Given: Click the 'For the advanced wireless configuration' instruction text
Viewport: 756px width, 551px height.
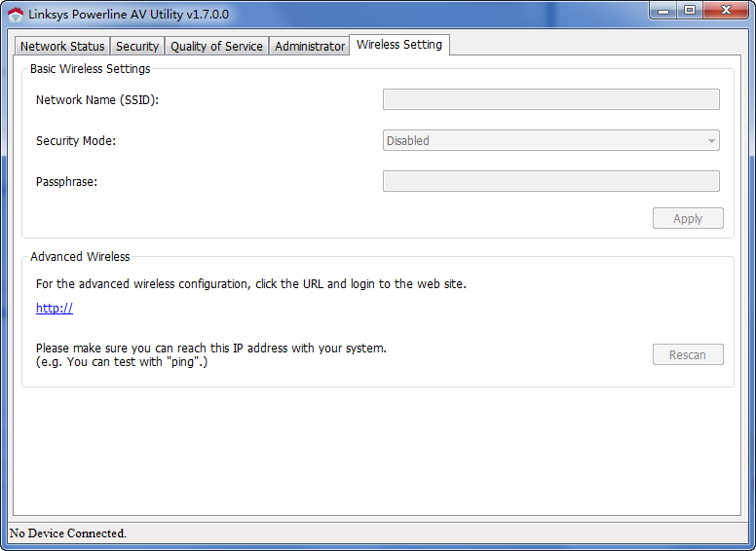Looking at the screenshot, I should tap(251, 284).
